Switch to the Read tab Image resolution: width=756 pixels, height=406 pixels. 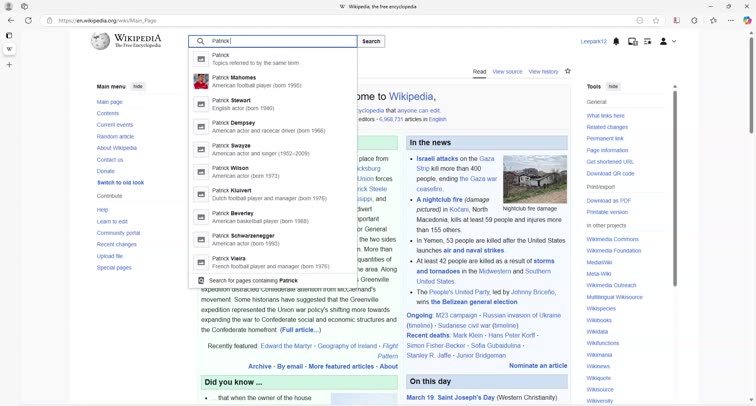479,72
